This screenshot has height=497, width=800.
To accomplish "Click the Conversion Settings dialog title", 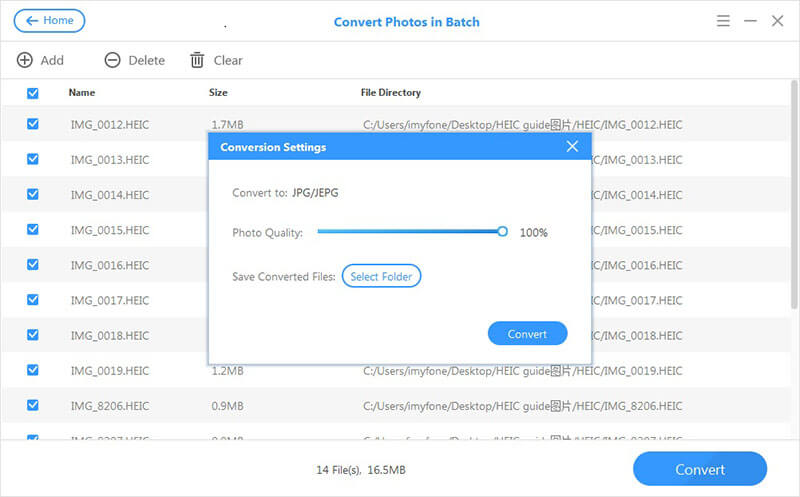I will [x=273, y=147].
